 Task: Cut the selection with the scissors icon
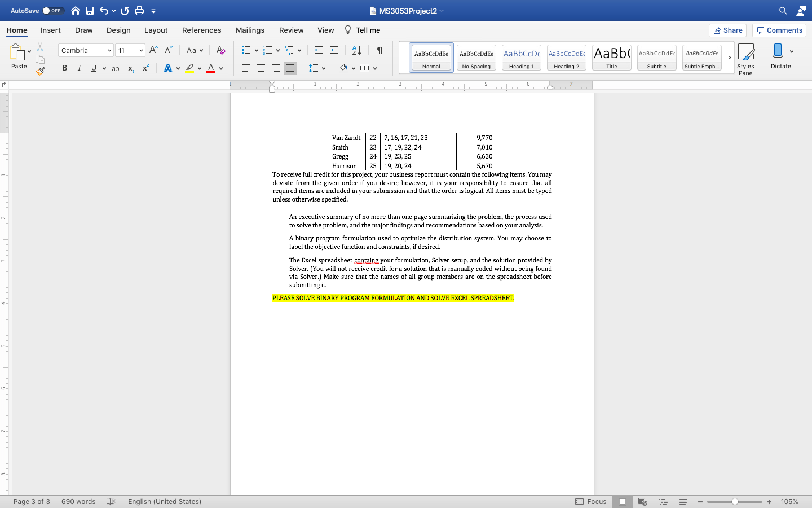coord(40,47)
